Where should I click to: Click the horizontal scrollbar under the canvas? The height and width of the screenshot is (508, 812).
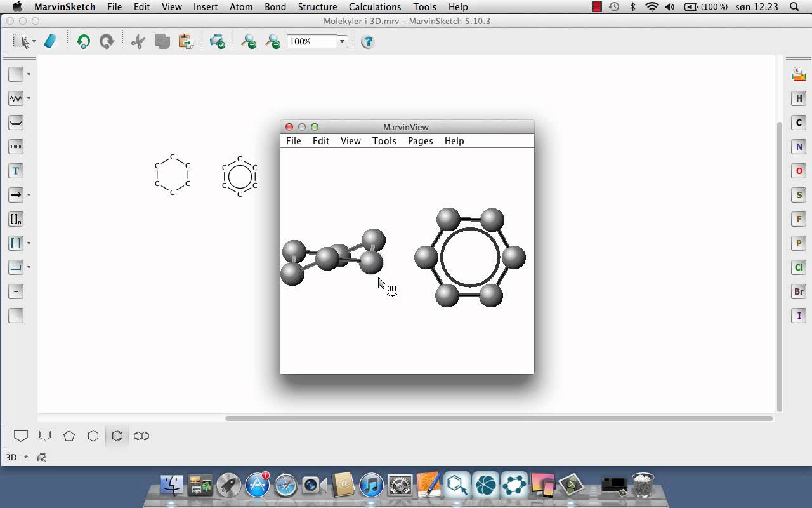tap(499, 418)
